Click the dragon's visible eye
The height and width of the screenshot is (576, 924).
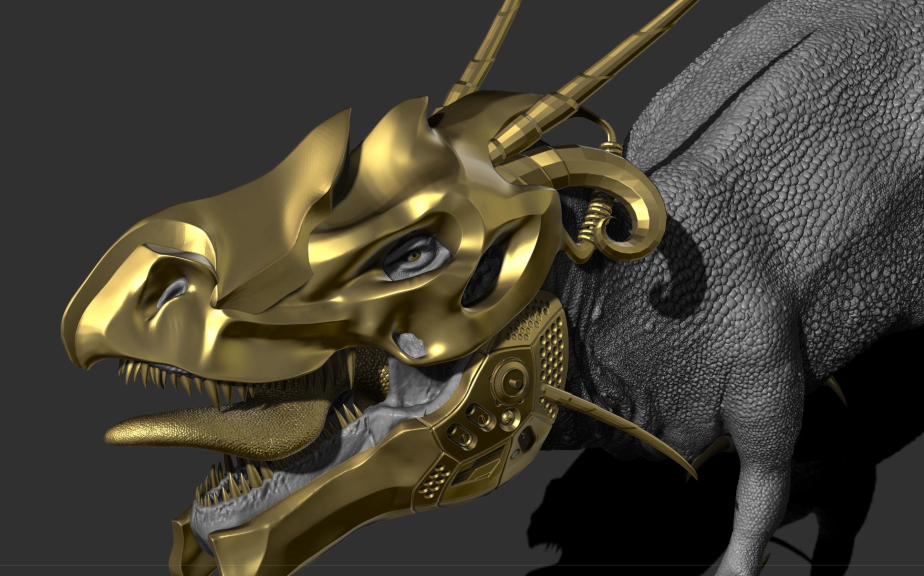tap(414, 256)
